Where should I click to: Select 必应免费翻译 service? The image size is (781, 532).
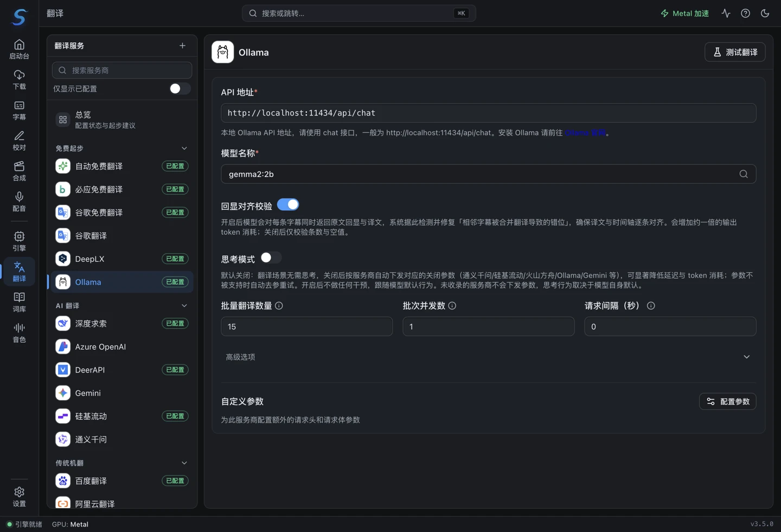tap(122, 189)
